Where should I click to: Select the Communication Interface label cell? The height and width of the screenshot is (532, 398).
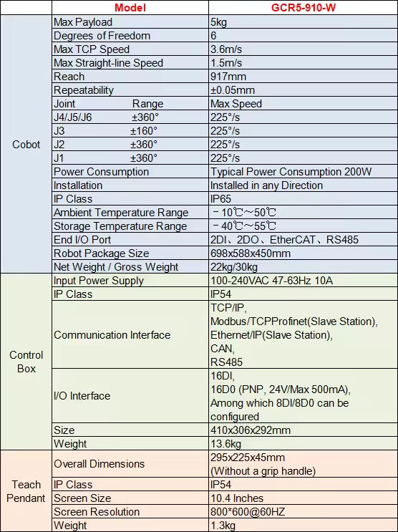click(130, 335)
